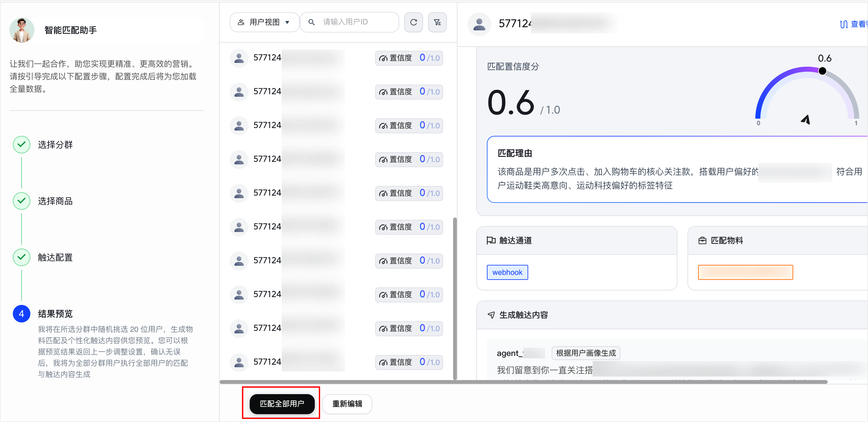Click the search magnifier icon
Viewport: 868px width, 422px height.
312,22
